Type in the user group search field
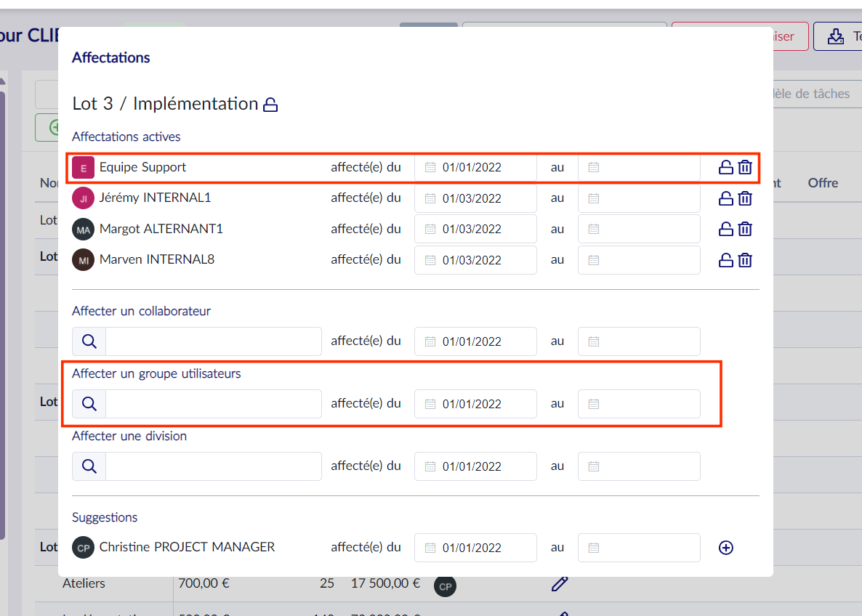862x616 pixels. pyautogui.click(x=213, y=404)
